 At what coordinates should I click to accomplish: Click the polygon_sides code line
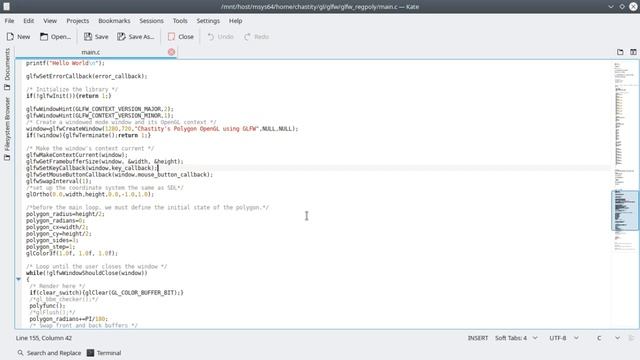coord(52,240)
